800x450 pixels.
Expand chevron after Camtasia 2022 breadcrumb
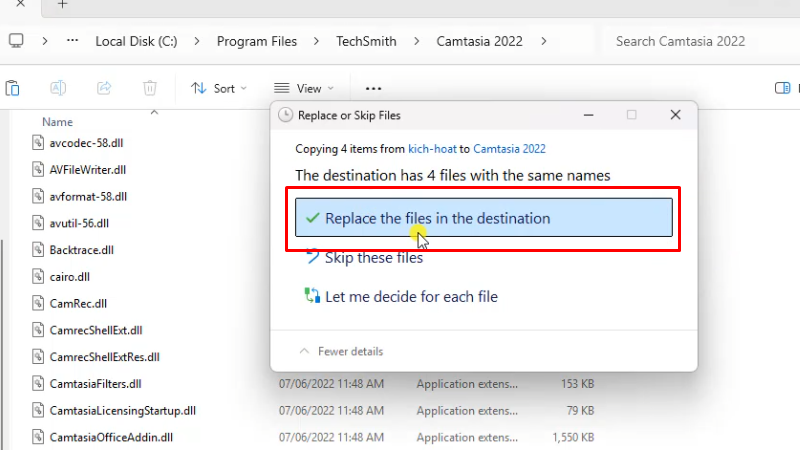pyautogui.click(x=543, y=41)
